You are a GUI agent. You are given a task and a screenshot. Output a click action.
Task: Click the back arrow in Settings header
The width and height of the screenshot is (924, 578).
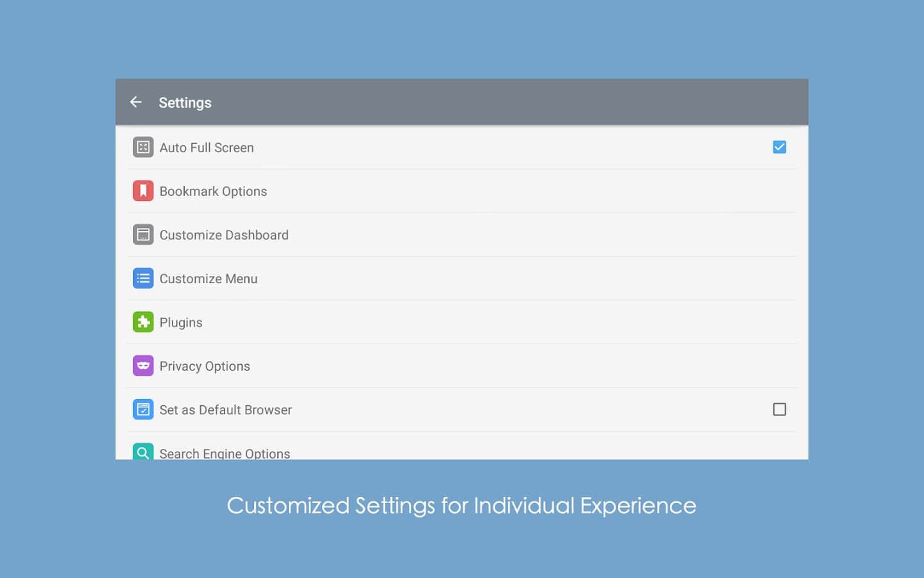[135, 102]
